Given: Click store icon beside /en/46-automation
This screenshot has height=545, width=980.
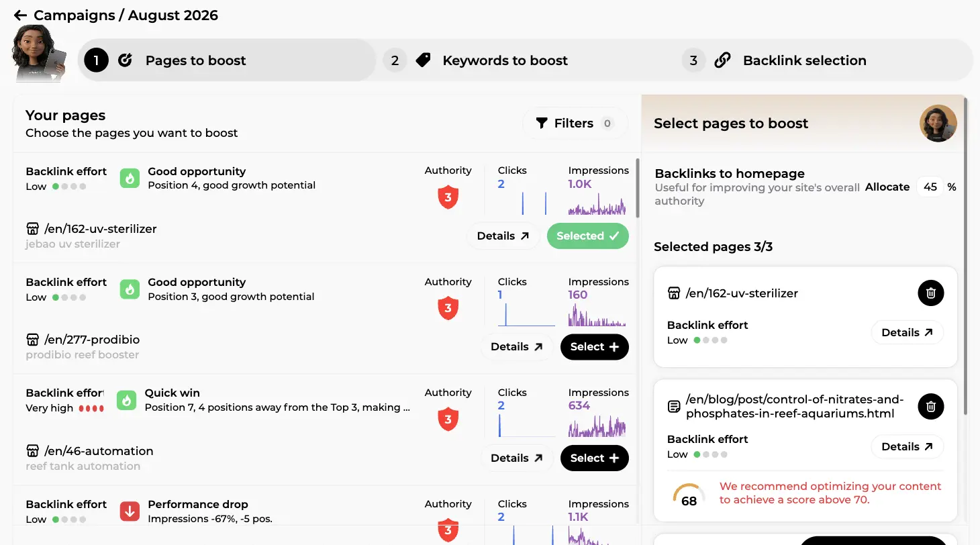Looking at the screenshot, I should [32, 451].
